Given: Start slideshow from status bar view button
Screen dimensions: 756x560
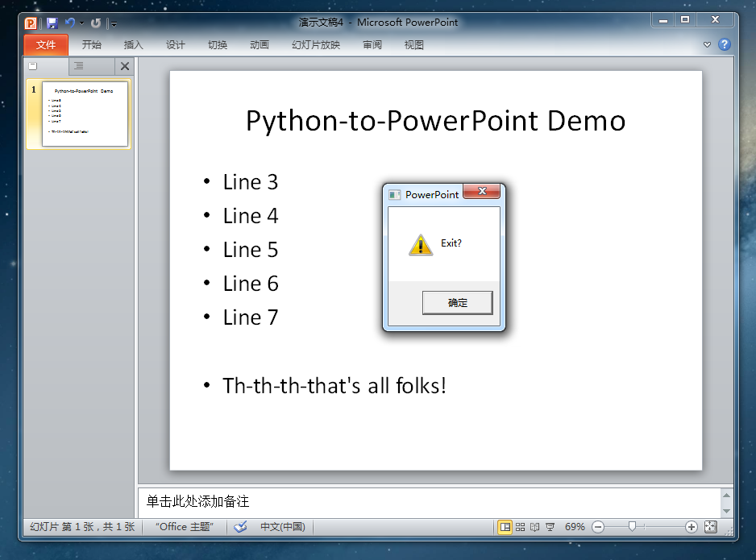Looking at the screenshot, I should pos(550,527).
